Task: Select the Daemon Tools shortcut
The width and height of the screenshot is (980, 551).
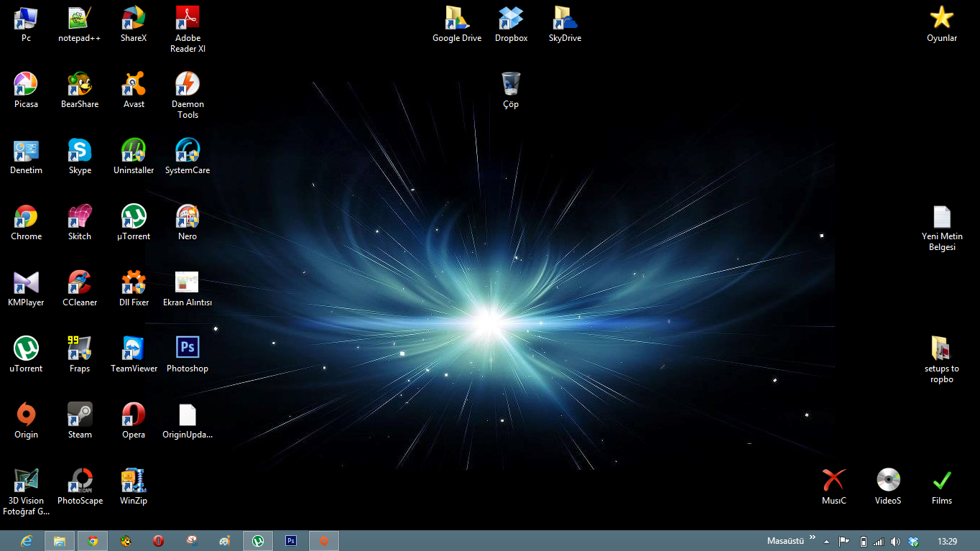Action: [188, 95]
